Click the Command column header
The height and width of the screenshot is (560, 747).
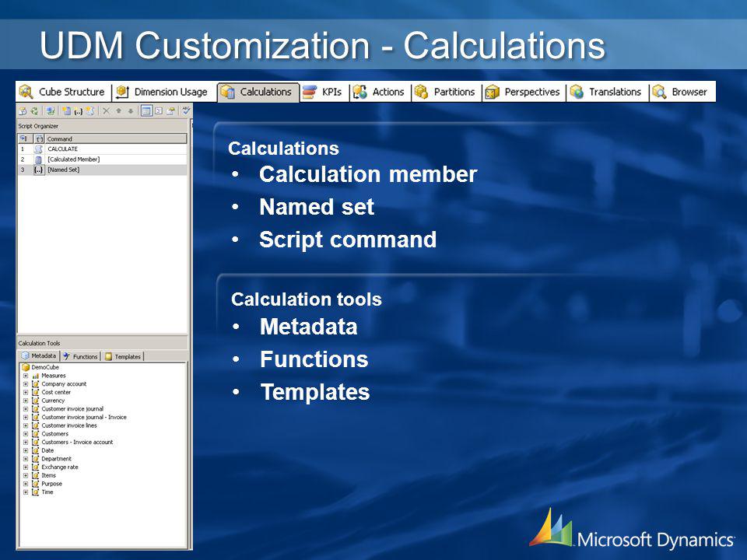[116, 139]
